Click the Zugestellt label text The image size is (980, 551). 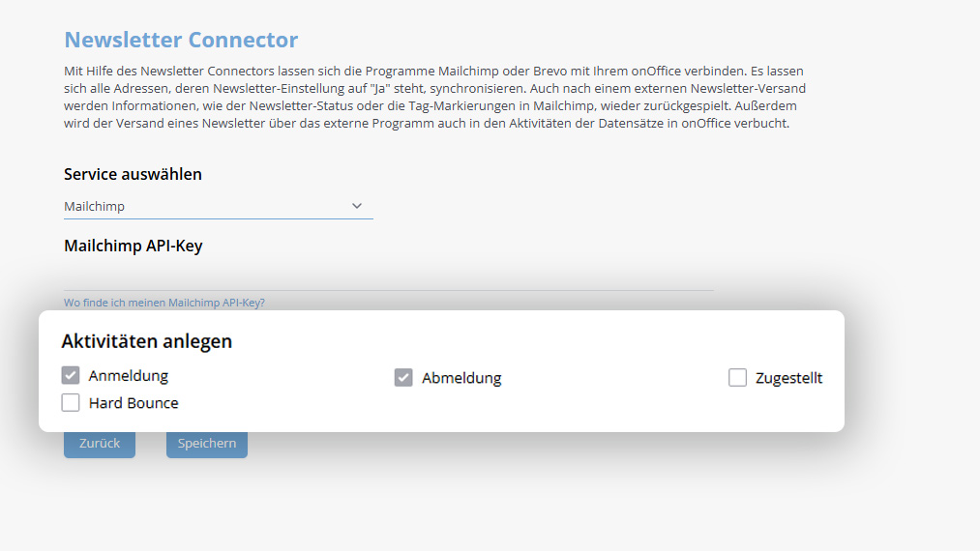(789, 378)
